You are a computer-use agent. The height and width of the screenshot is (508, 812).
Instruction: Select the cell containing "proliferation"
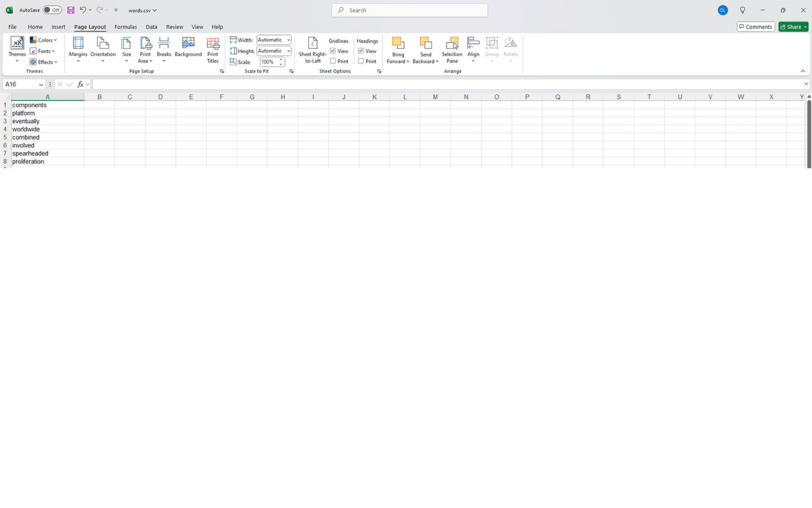(x=48, y=161)
